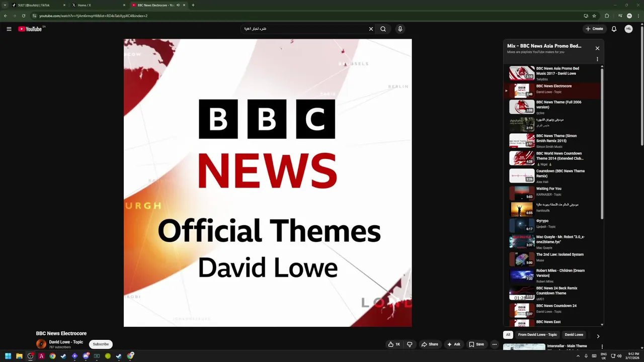Image resolution: width=644 pixels, height=362 pixels.
Task: Bookmark this page with the star icon
Action: point(594,16)
